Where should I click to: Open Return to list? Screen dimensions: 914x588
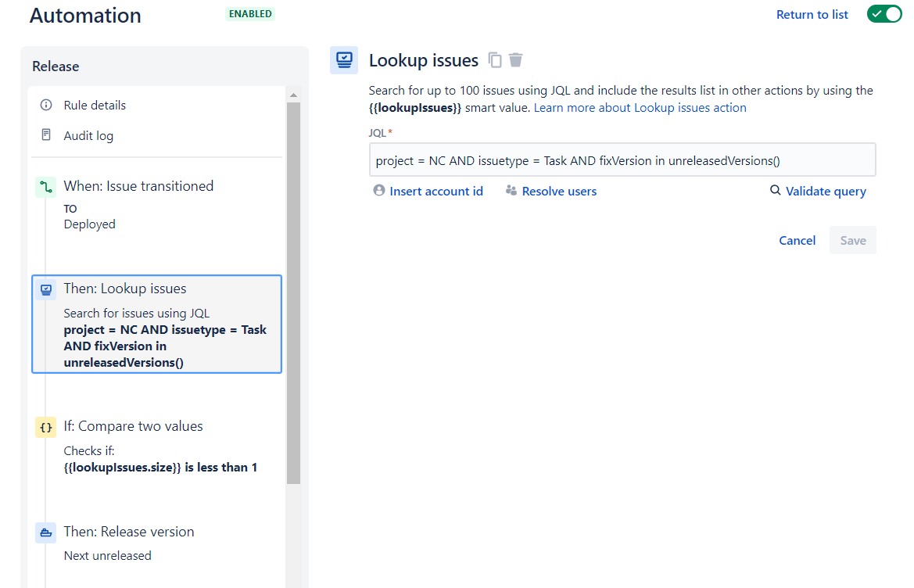click(812, 14)
